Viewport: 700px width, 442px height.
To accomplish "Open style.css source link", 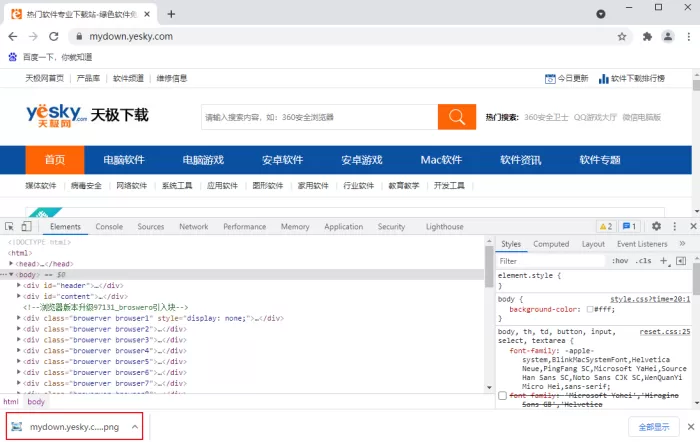I will (650, 299).
